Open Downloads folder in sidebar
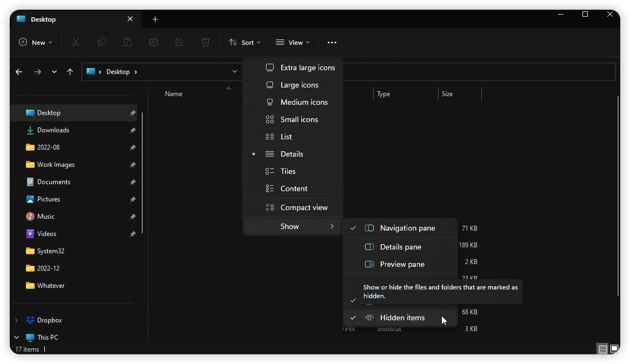 53,130
